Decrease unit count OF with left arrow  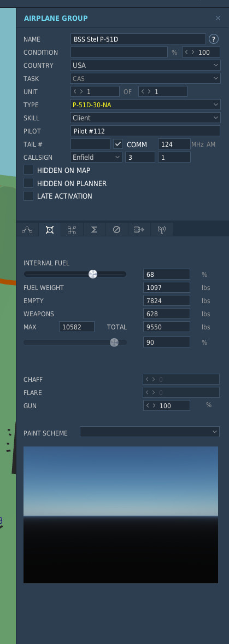click(x=143, y=91)
